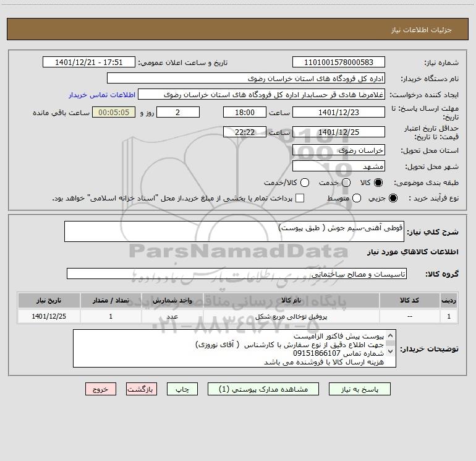Click the کد کالا cell showing --
The height and width of the screenshot is (461, 476).
[409, 316]
